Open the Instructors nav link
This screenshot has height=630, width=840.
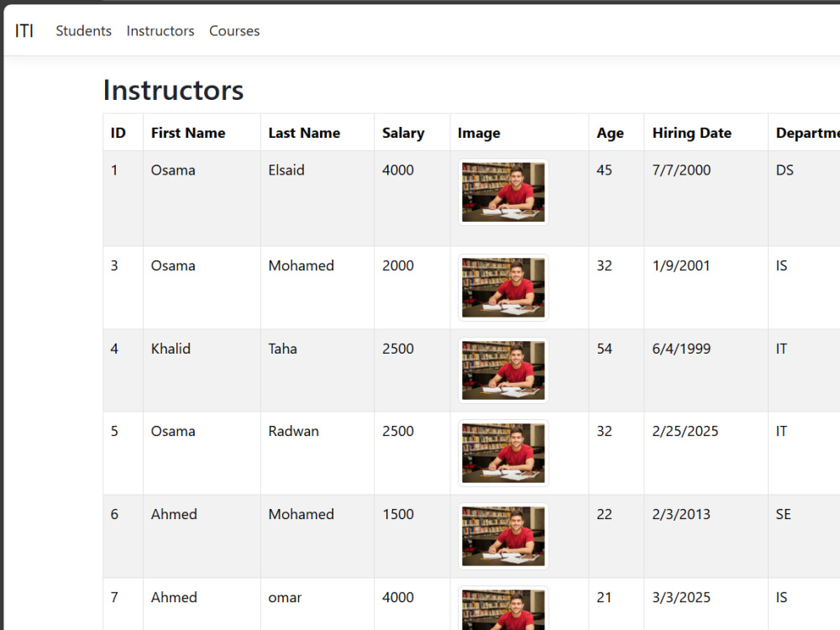tap(160, 31)
